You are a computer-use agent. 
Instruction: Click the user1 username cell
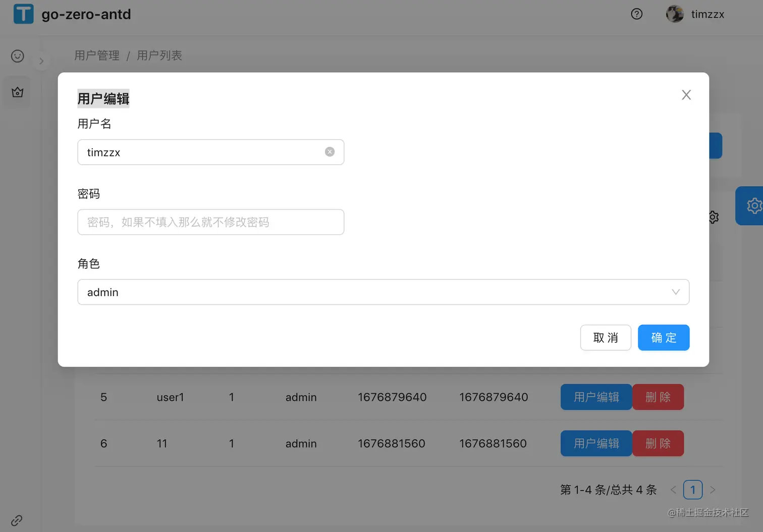point(170,397)
